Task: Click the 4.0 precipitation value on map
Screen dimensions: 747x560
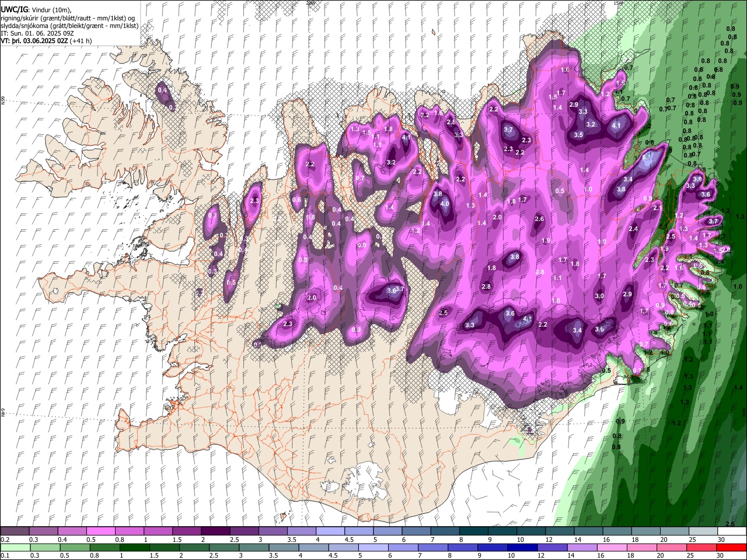Action: tap(445, 204)
